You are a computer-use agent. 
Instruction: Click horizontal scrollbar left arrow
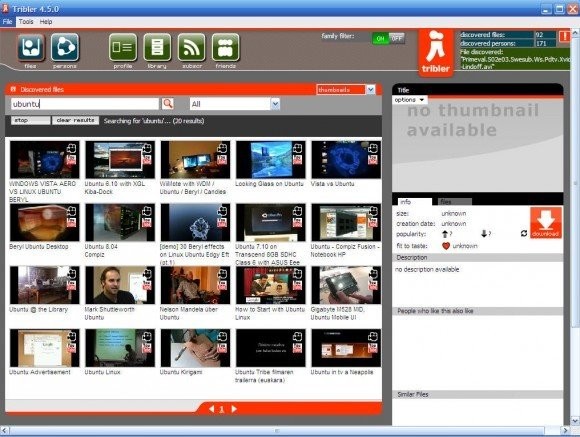(4, 430)
